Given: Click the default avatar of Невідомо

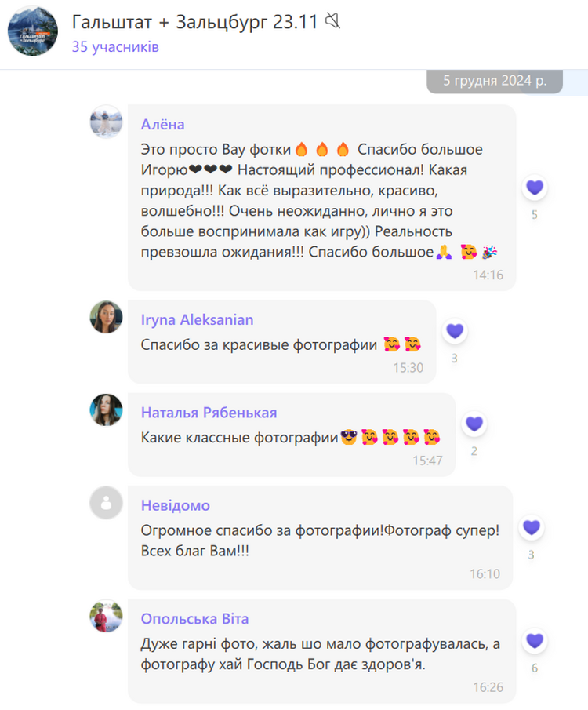Looking at the screenshot, I should [x=107, y=503].
